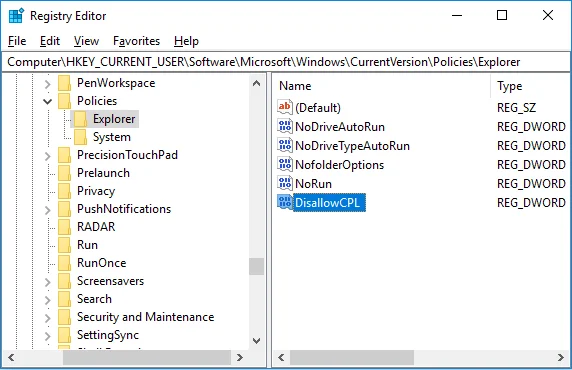Image resolution: width=572 pixels, height=370 pixels.
Task: Select the NofolderOptions value name
Action: (x=340, y=165)
